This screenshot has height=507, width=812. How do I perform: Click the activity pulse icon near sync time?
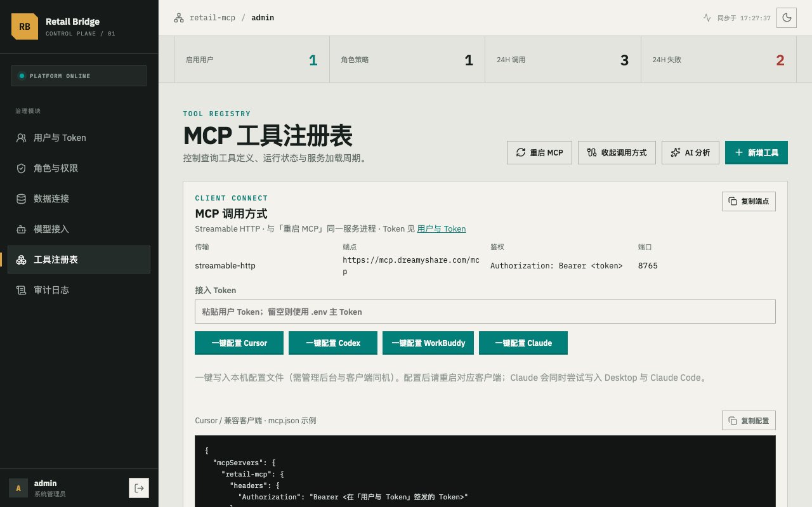click(x=707, y=18)
